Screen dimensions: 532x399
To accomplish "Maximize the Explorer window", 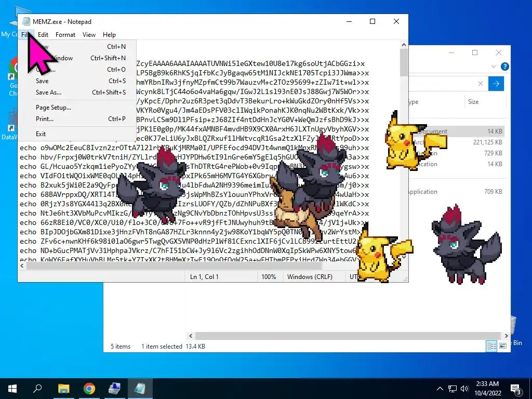I will pos(475,52).
